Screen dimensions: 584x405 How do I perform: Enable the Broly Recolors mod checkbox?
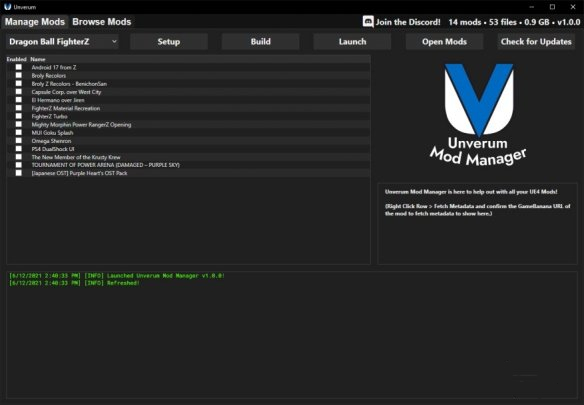click(x=19, y=75)
